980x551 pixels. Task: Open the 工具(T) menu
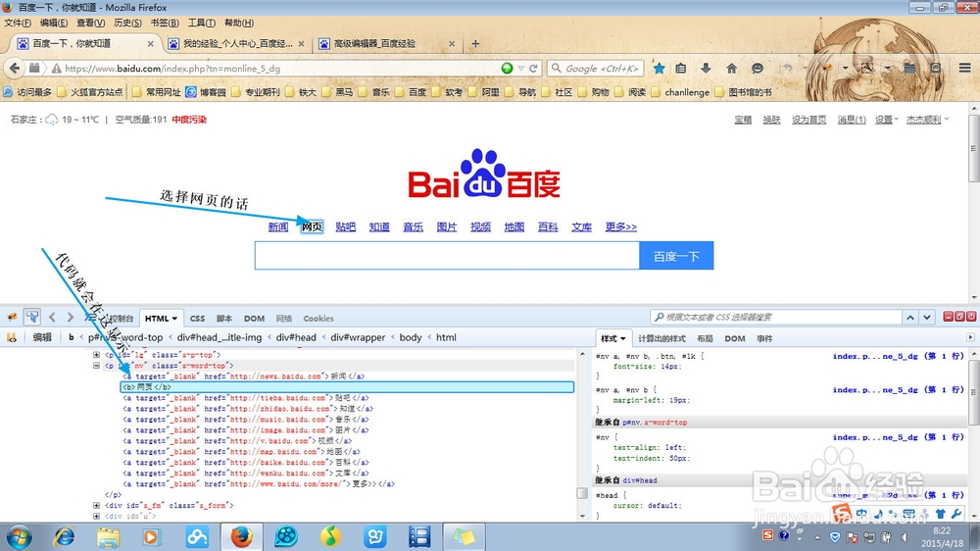click(x=202, y=23)
